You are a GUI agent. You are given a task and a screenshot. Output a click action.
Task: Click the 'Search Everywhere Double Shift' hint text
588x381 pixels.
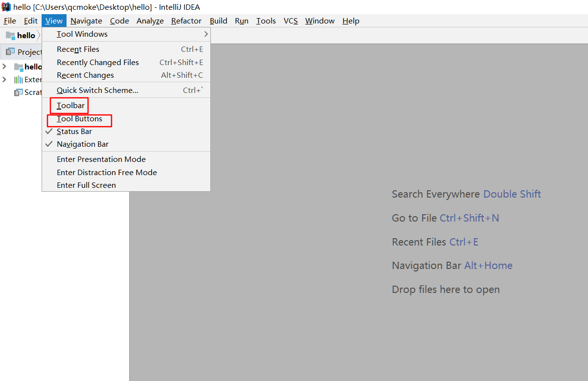point(466,194)
